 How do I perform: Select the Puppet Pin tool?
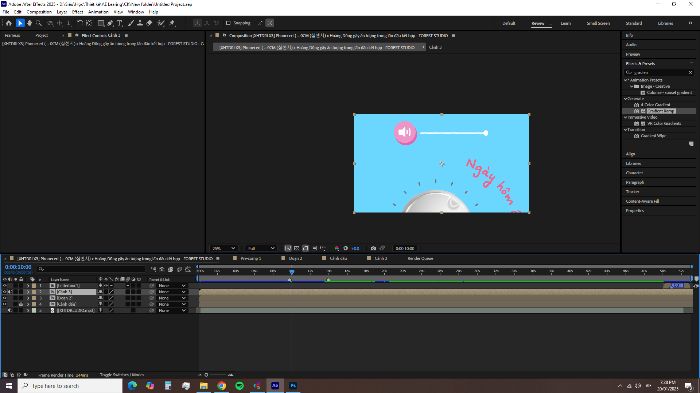(x=172, y=23)
